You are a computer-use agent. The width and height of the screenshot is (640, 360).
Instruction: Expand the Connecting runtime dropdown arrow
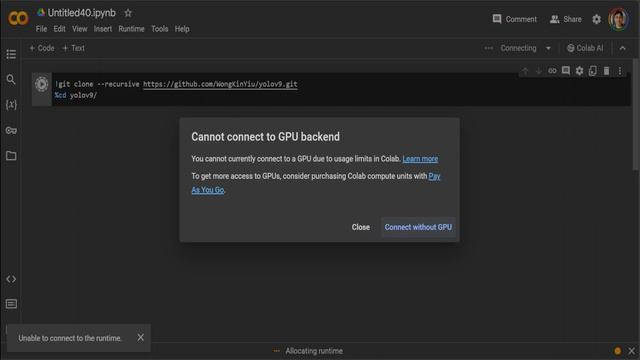tap(548, 48)
